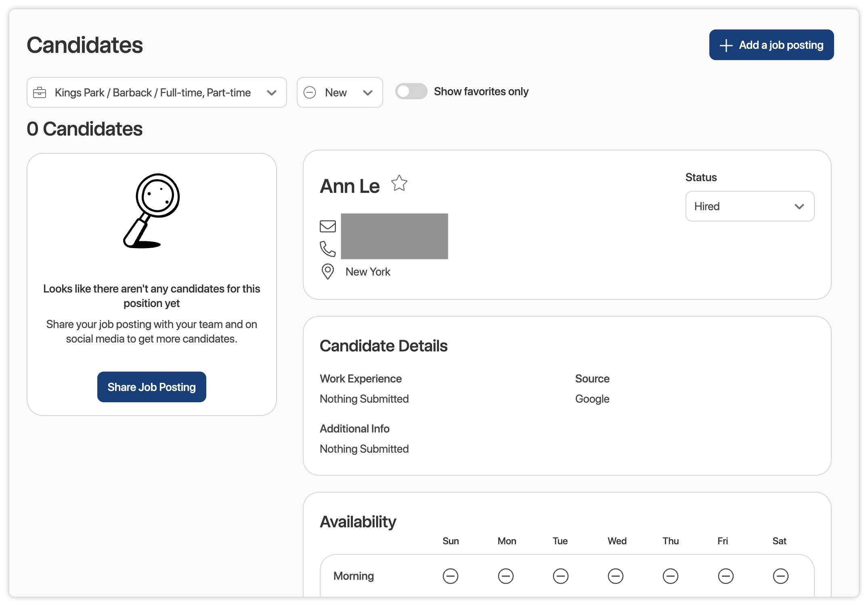Favorite Ann Le with the star icon
This screenshot has height=606, width=868.
399,184
